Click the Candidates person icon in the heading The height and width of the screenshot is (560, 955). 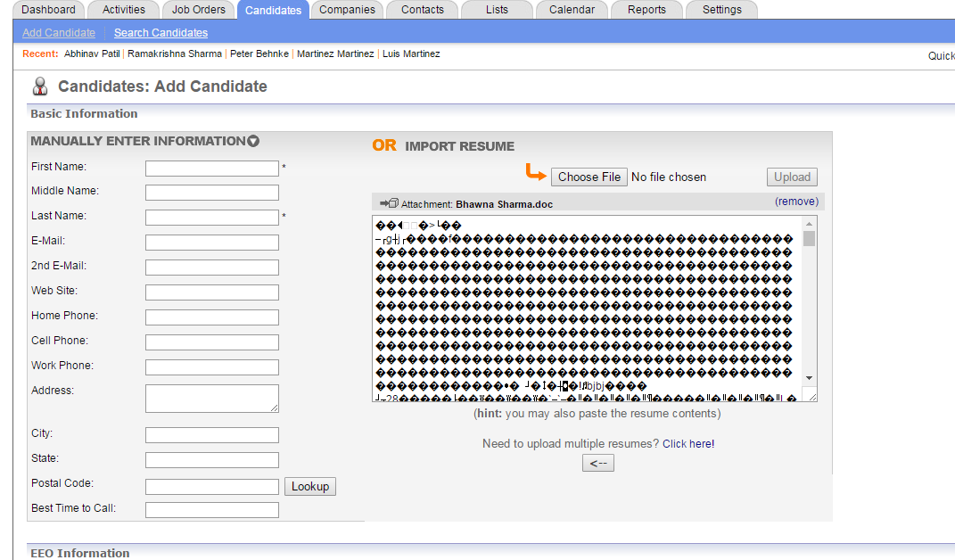40,86
